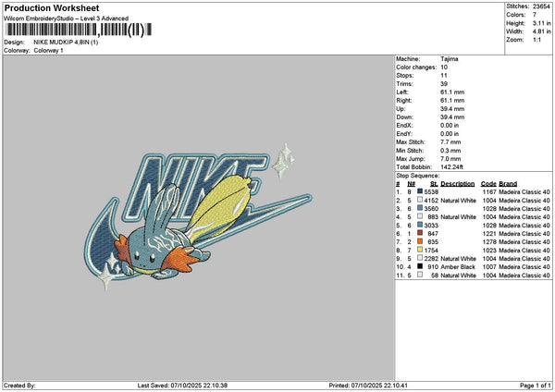The image size is (555, 392).
Task: Click the white swatch for stop 9 (2282)
Action: pyautogui.click(x=420, y=258)
